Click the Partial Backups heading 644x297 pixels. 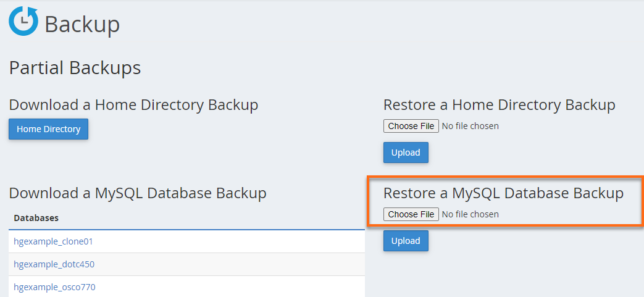click(x=75, y=68)
